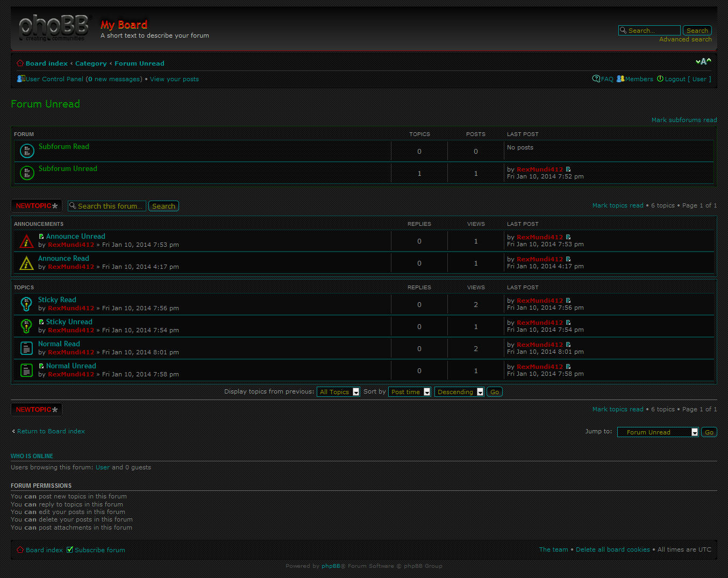Screen dimensions: 728x578
Task: Open the All Topics filter dropdown
Action: [x=338, y=391]
